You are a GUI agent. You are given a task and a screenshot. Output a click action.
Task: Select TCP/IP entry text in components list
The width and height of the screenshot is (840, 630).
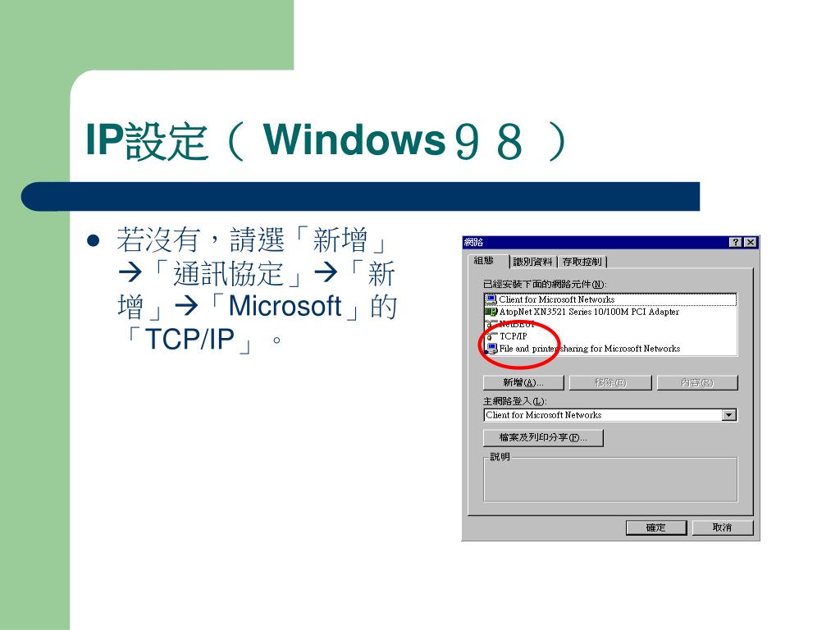514,336
